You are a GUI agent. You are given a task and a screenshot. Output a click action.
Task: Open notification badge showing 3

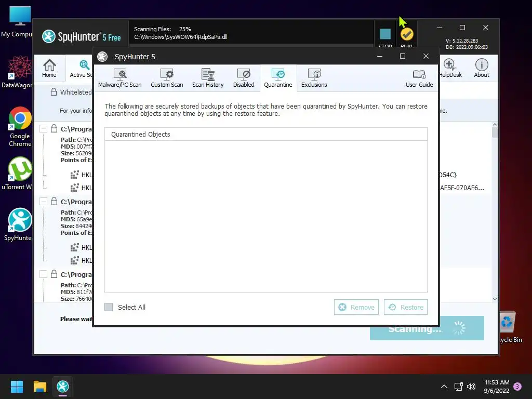click(517, 387)
